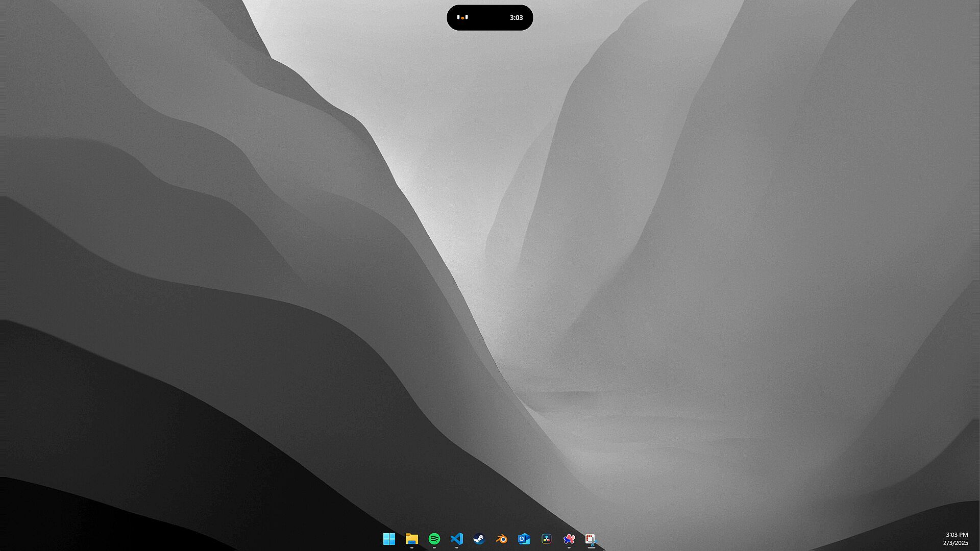Click the colorful star-shaped A app icon

(x=569, y=539)
